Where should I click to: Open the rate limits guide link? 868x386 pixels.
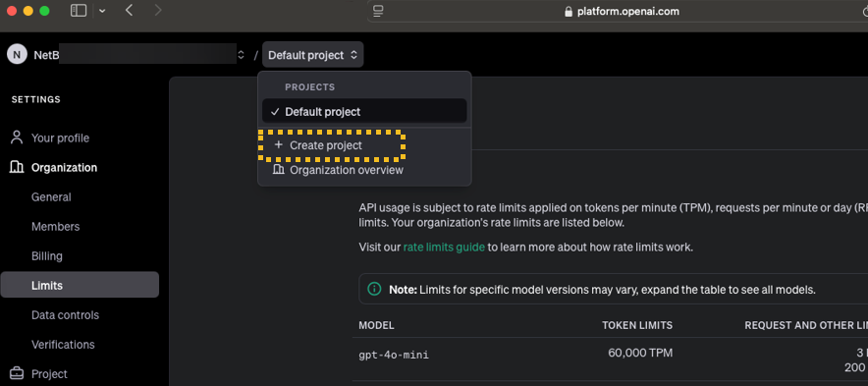(x=444, y=247)
